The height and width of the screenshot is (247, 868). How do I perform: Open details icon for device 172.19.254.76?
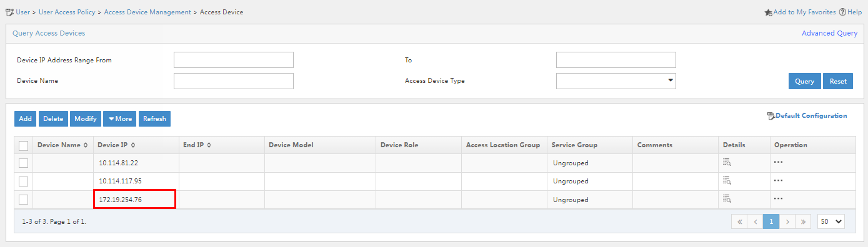coord(727,199)
